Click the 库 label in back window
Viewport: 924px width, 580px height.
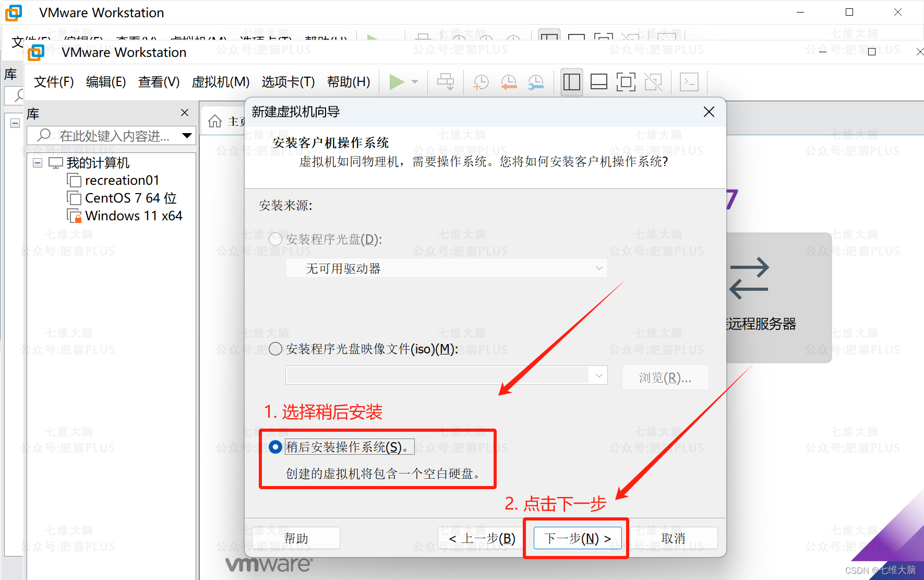tap(10, 74)
